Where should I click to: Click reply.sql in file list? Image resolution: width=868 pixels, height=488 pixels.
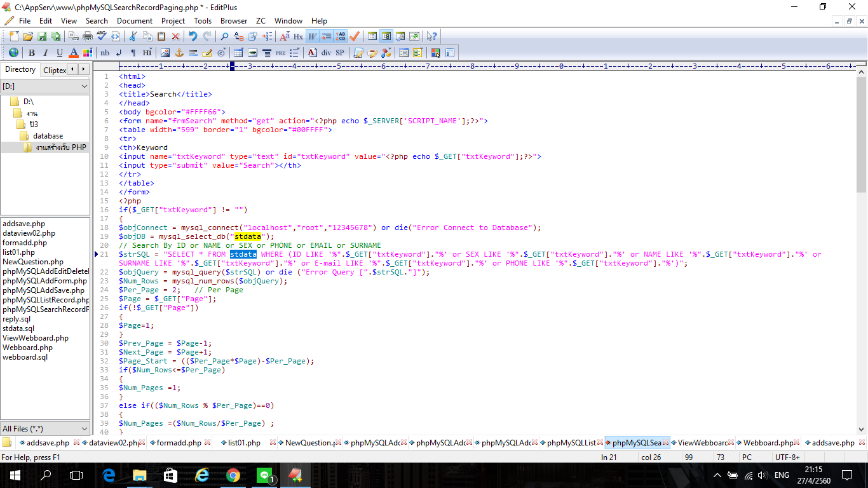[x=17, y=319]
